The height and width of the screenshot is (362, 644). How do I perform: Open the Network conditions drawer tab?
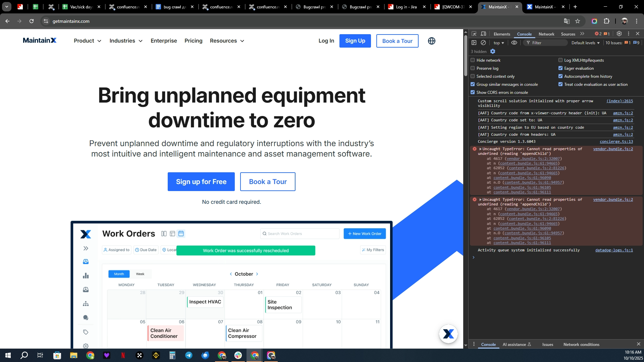click(x=581, y=344)
